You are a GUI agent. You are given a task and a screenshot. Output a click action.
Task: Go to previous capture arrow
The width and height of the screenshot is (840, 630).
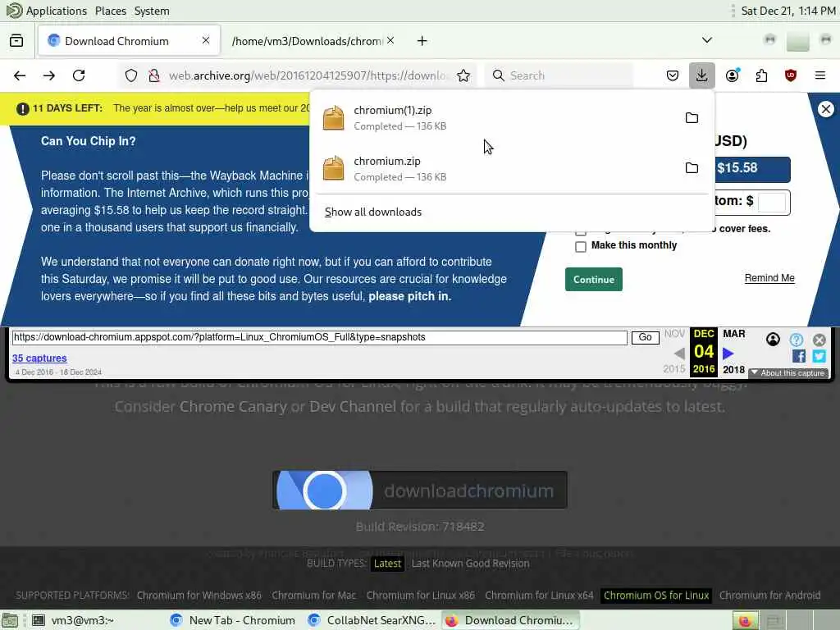[679, 354]
